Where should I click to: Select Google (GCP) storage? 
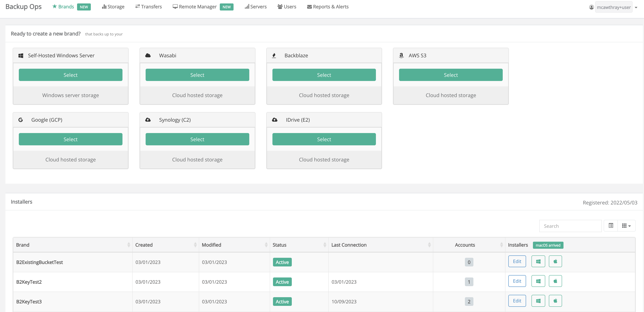pyautogui.click(x=71, y=139)
